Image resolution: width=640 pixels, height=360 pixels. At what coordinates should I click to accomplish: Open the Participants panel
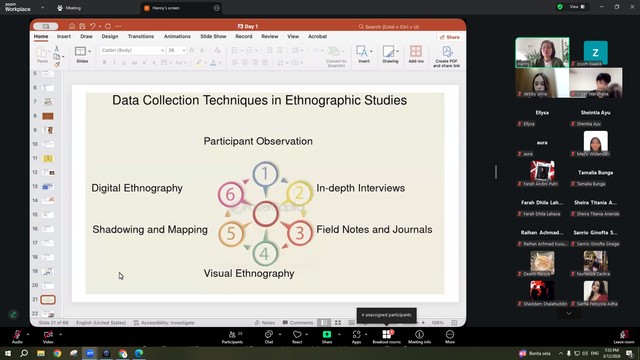(232, 337)
